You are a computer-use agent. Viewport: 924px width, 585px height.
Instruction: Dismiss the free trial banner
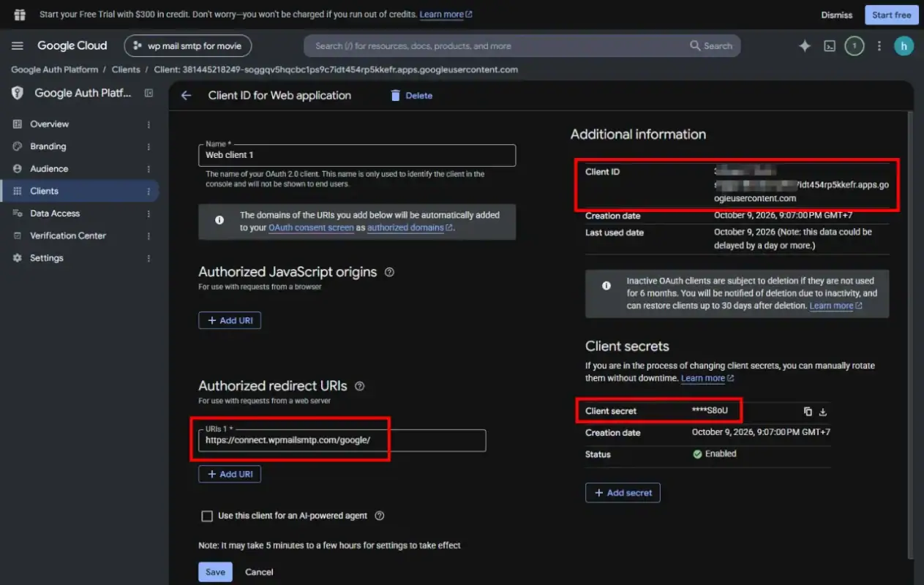coord(837,15)
